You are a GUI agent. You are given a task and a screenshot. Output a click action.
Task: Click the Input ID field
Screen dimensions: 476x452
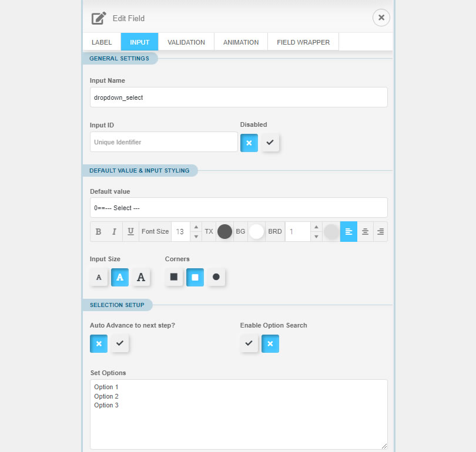click(163, 142)
